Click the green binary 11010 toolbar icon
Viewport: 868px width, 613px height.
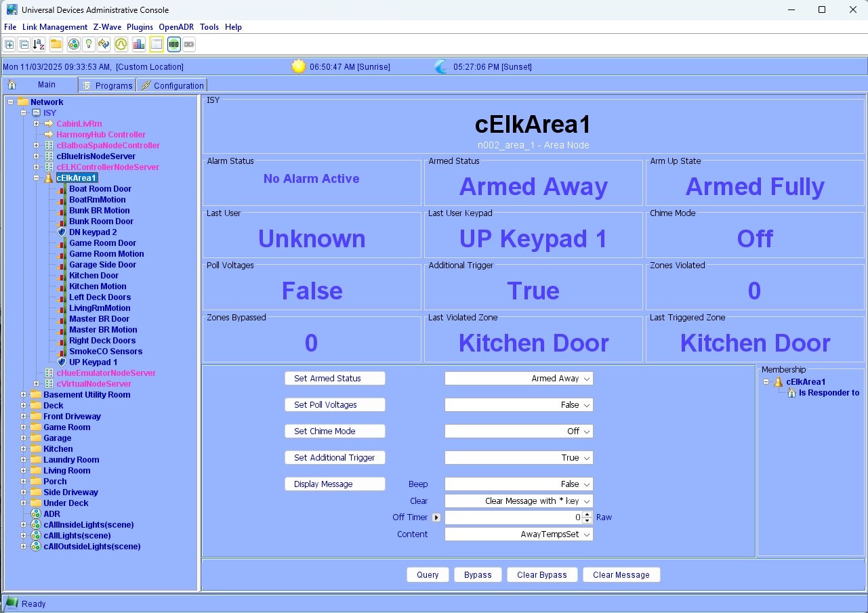coord(173,45)
